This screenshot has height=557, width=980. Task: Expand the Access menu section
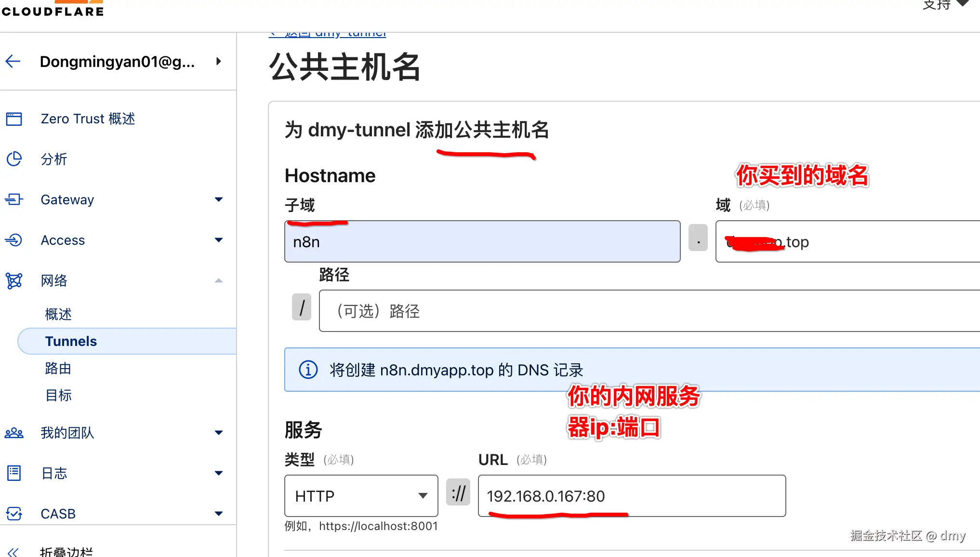click(219, 240)
